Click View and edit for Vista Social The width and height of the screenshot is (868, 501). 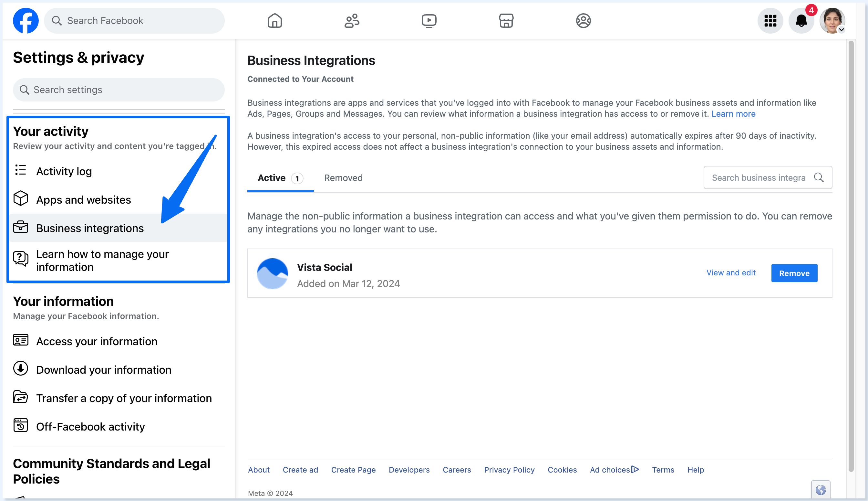click(x=731, y=273)
